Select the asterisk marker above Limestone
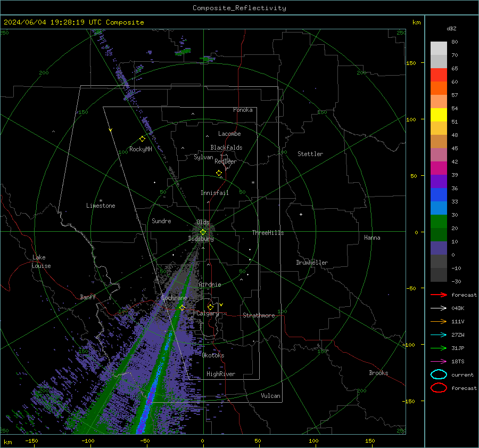 [101, 201]
